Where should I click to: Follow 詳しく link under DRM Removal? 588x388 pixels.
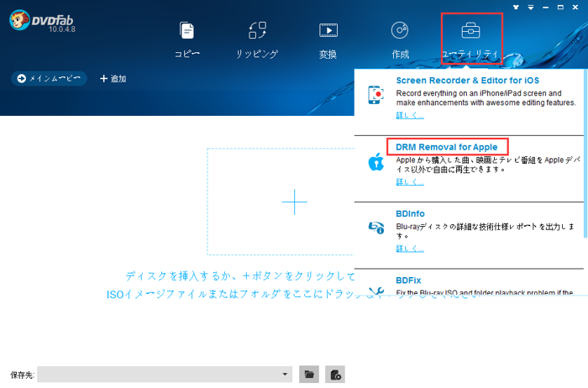(410, 181)
